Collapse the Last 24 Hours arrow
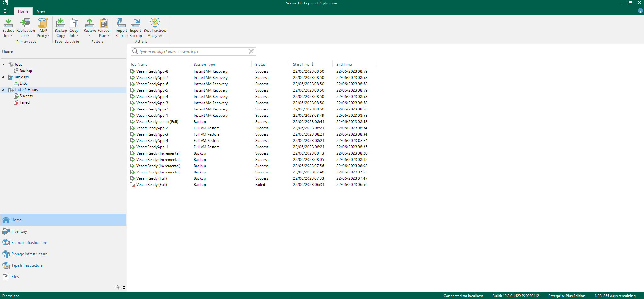 click(x=3, y=90)
